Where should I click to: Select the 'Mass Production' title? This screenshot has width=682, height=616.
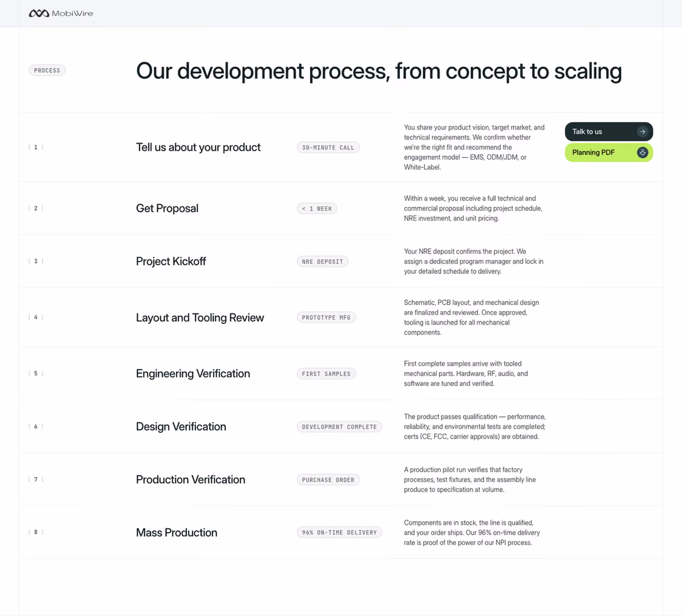(x=177, y=533)
